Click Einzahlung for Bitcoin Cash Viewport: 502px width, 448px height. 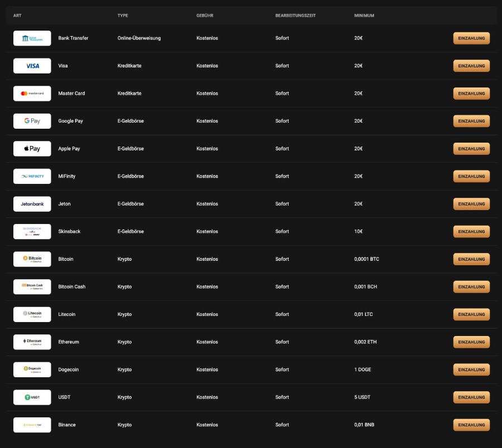471,286
